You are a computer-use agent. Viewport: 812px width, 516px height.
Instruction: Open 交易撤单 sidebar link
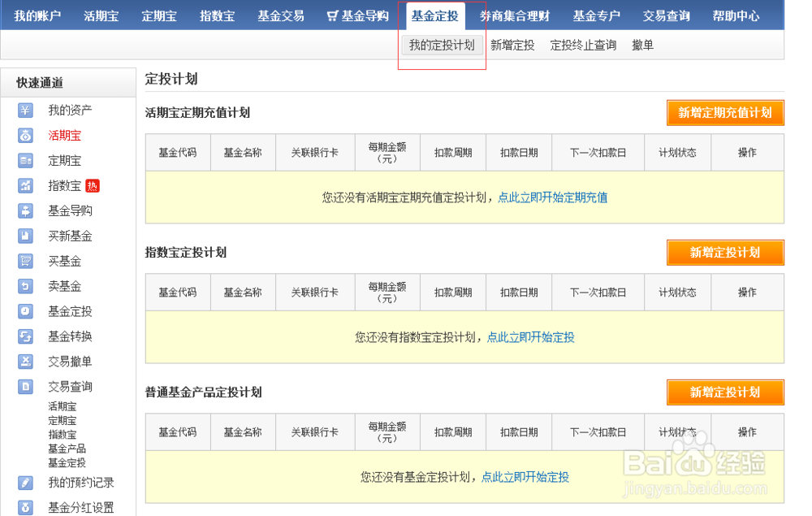70,362
